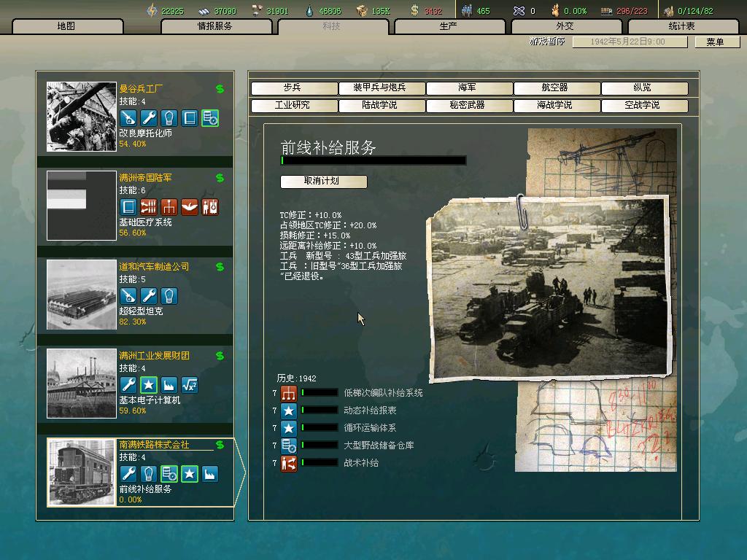Viewport: 747px width, 560px height.
Task: Open the 统计表 statistics tab
Action: point(682,27)
